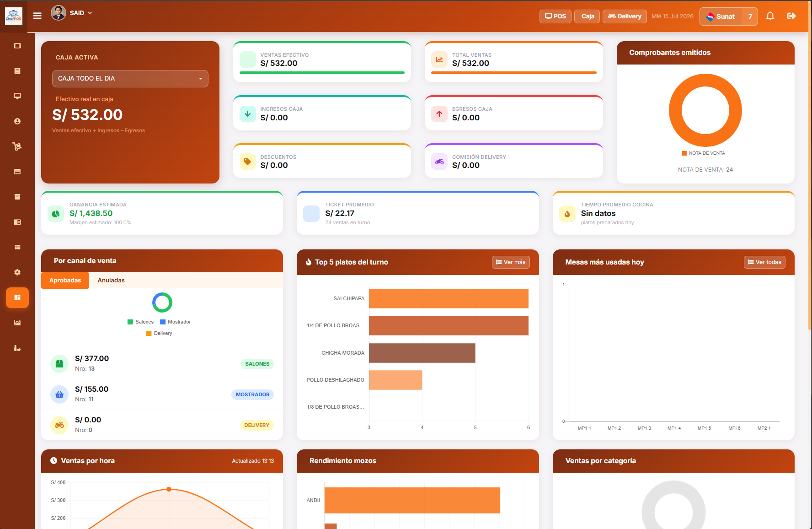Image resolution: width=812 pixels, height=529 pixels.
Task: Click the motorcycle icon for Comisión Delivery
Action: click(439, 162)
